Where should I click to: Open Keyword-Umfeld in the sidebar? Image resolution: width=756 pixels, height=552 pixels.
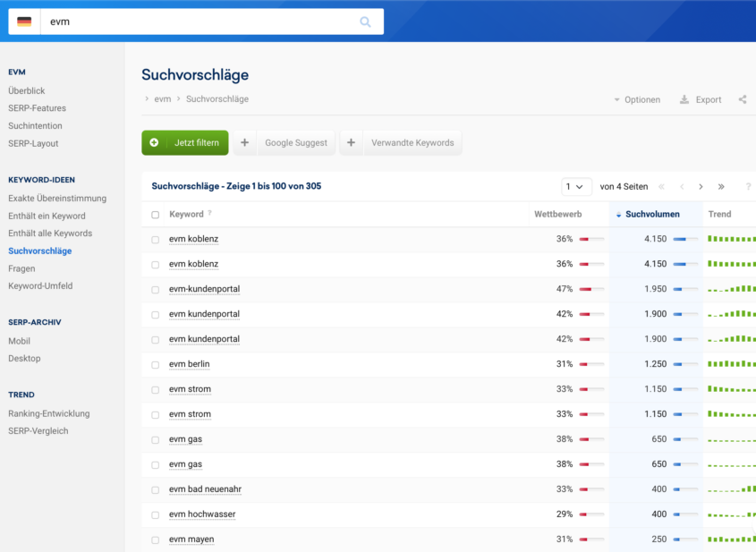click(x=40, y=286)
